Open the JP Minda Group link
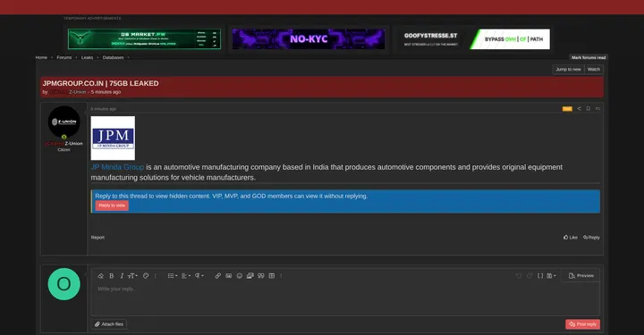The height and width of the screenshot is (335, 644). point(117,167)
